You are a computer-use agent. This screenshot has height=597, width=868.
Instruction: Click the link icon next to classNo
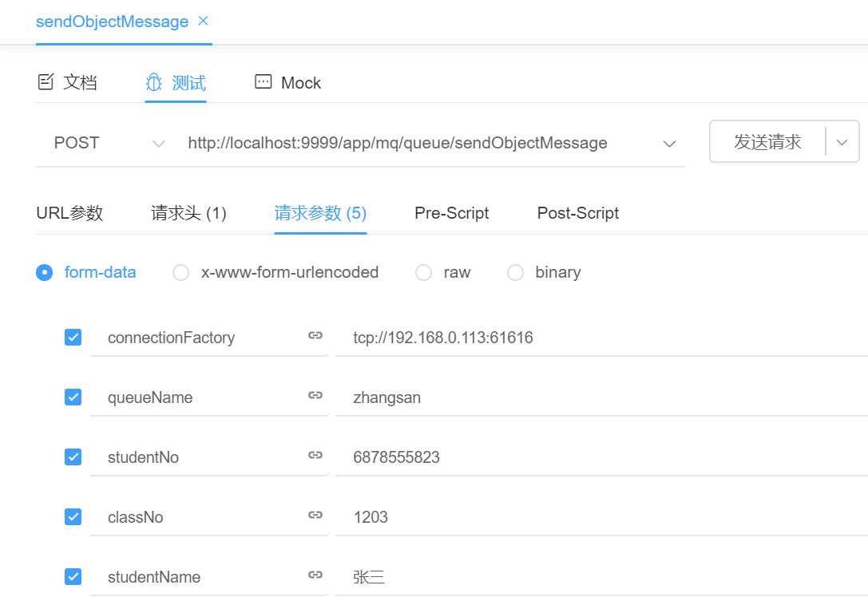click(315, 516)
